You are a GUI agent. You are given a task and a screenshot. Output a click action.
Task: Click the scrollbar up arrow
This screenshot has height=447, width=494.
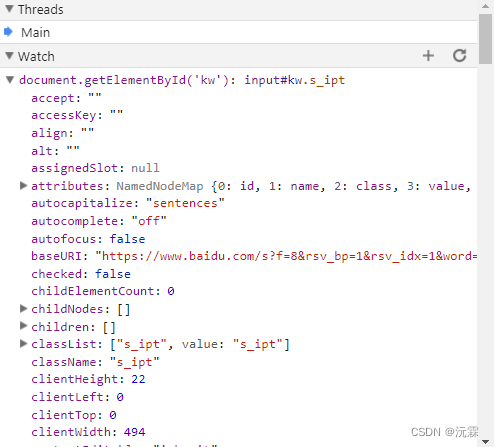tap(485, 6)
